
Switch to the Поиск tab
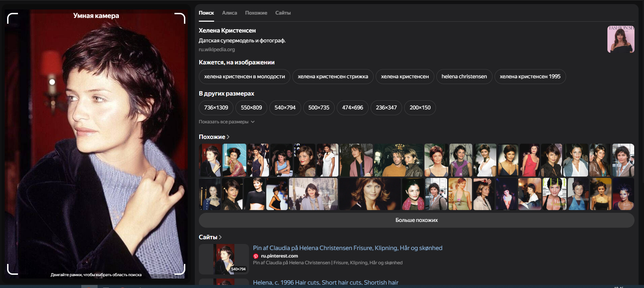click(206, 13)
